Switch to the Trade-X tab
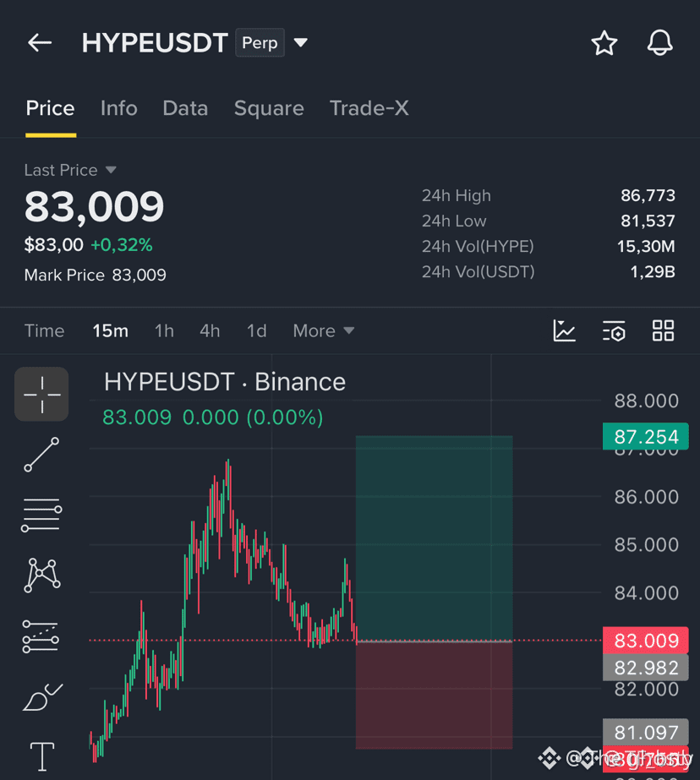 point(369,108)
